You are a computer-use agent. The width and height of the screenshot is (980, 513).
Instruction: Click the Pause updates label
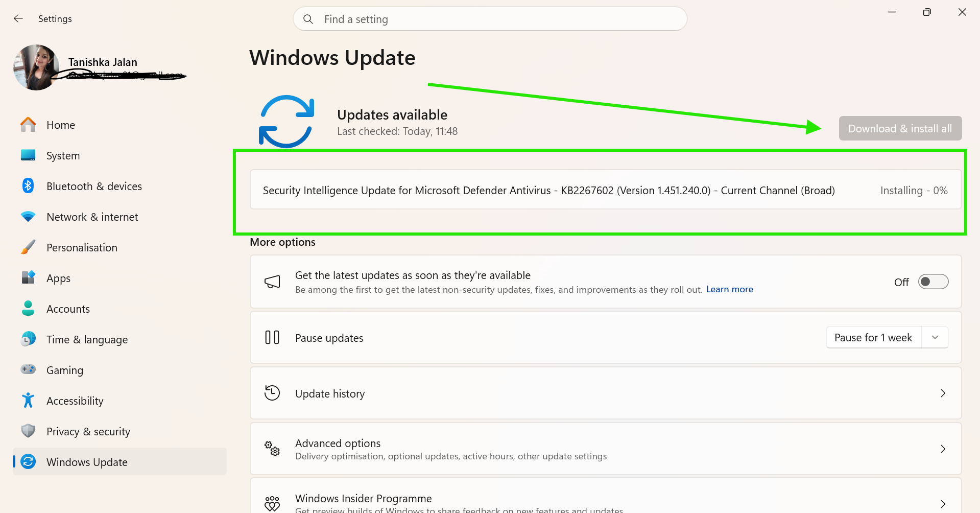[x=329, y=338]
